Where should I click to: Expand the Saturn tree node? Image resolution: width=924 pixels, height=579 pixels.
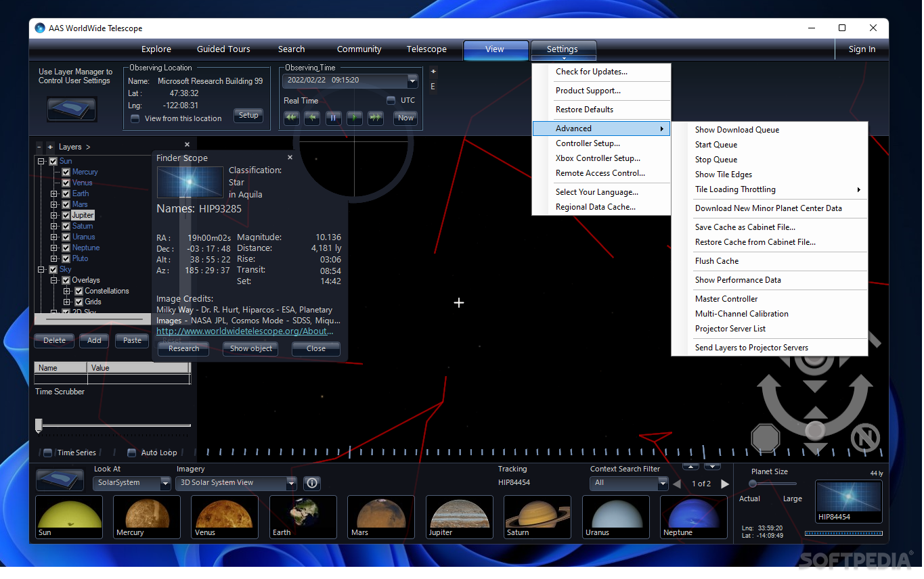54,226
